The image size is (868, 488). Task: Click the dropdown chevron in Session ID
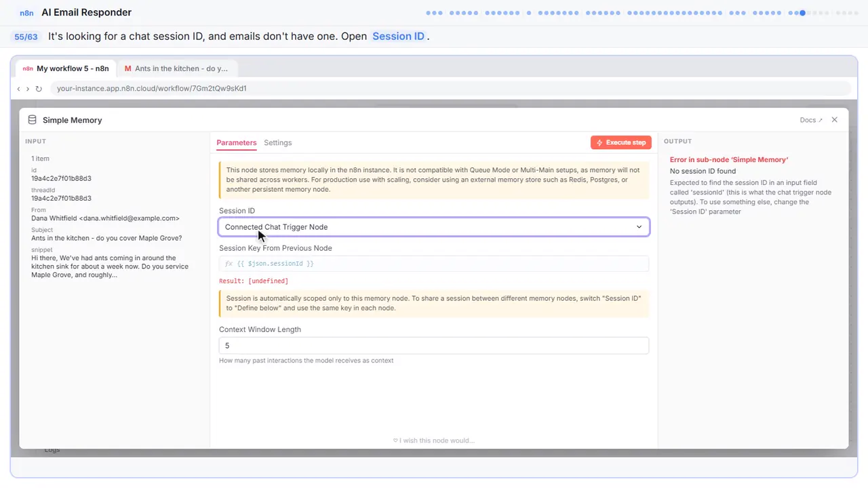point(639,227)
